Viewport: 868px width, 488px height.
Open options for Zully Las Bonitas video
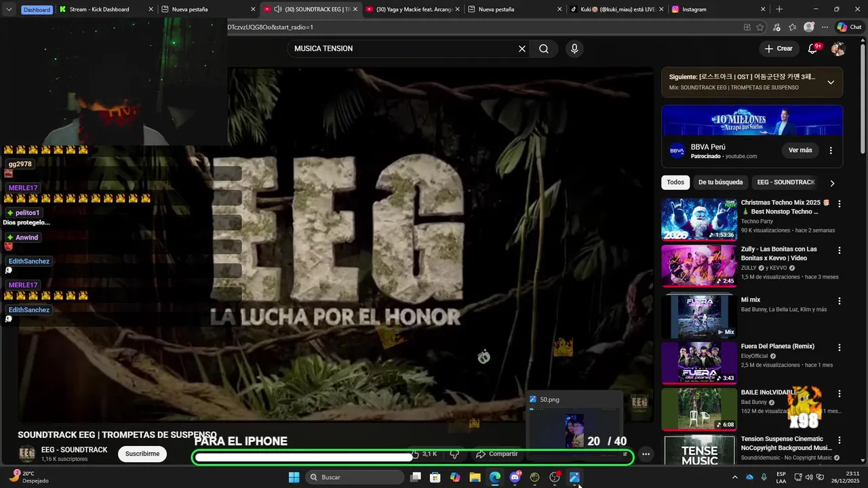(x=840, y=250)
